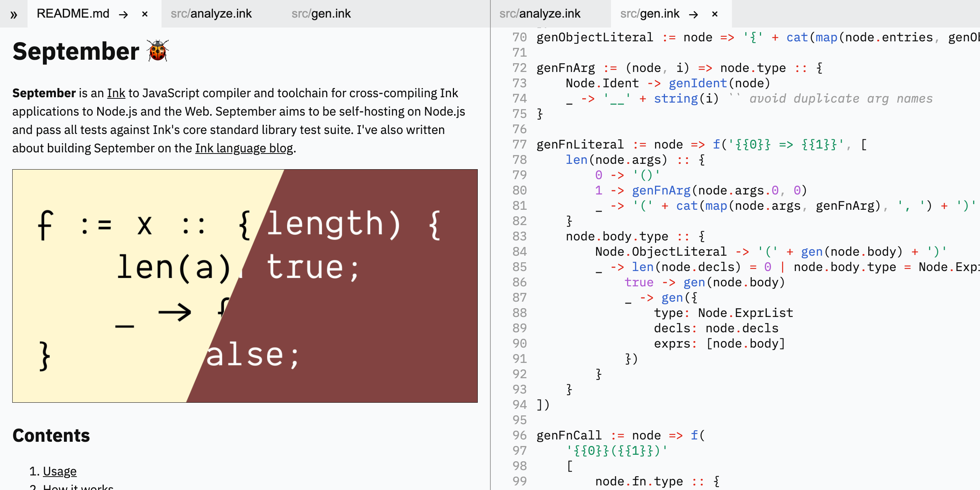This screenshot has width=980, height=490.
Task: Select the README.md tab in left pane
Action: 73,14
